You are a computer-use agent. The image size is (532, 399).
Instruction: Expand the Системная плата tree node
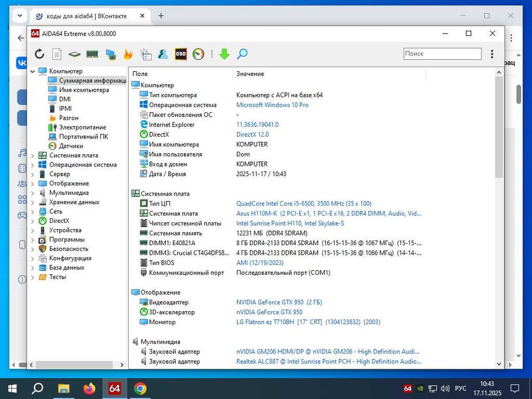click(x=33, y=156)
